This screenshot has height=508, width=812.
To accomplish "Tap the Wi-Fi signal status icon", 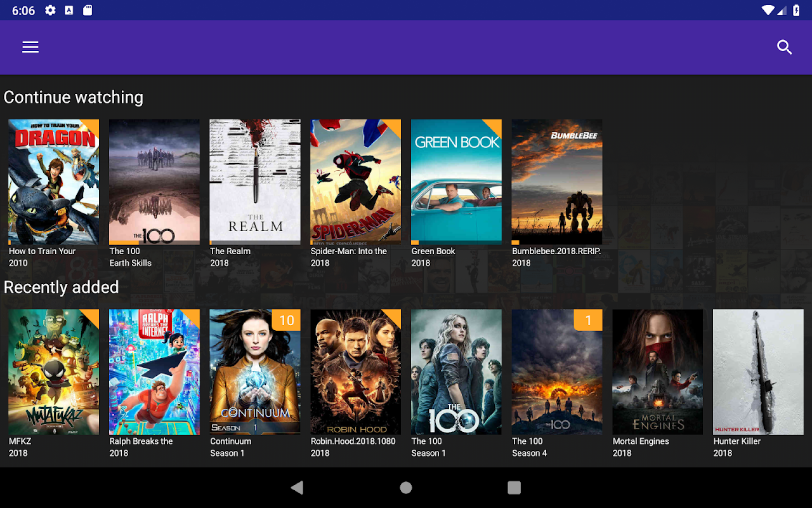I will [768, 10].
